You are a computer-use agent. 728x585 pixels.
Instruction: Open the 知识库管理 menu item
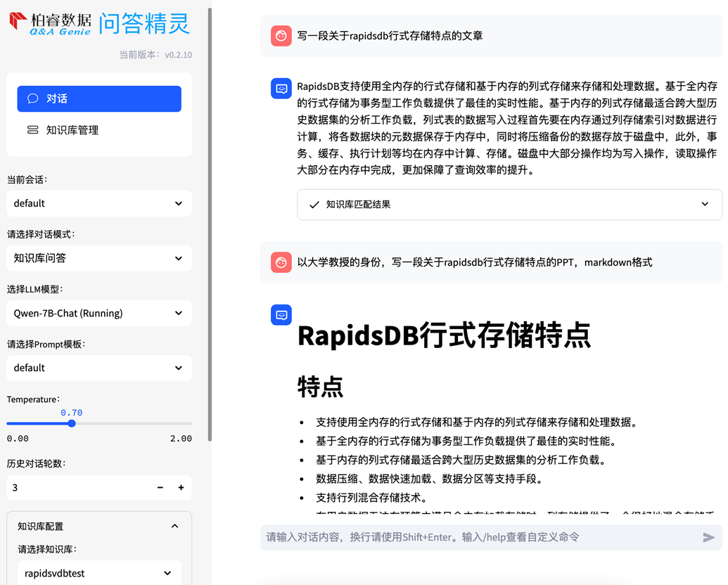point(99,130)
